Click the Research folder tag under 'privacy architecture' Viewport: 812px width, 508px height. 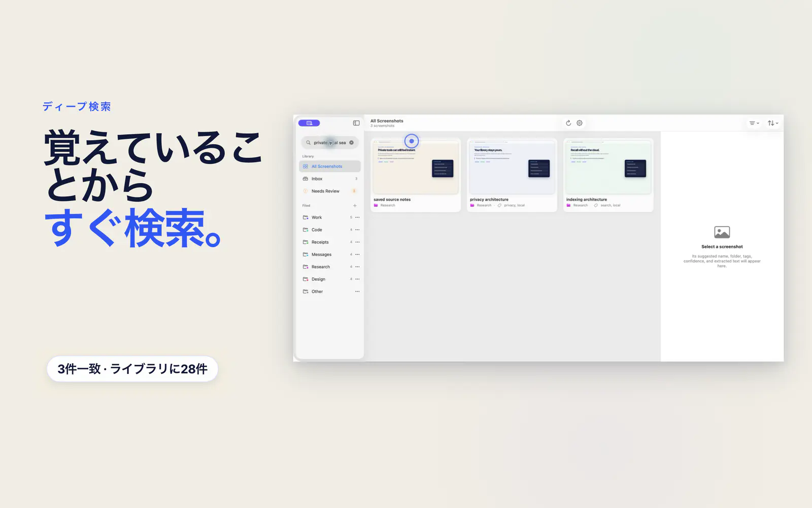click(x=481, y=205)
